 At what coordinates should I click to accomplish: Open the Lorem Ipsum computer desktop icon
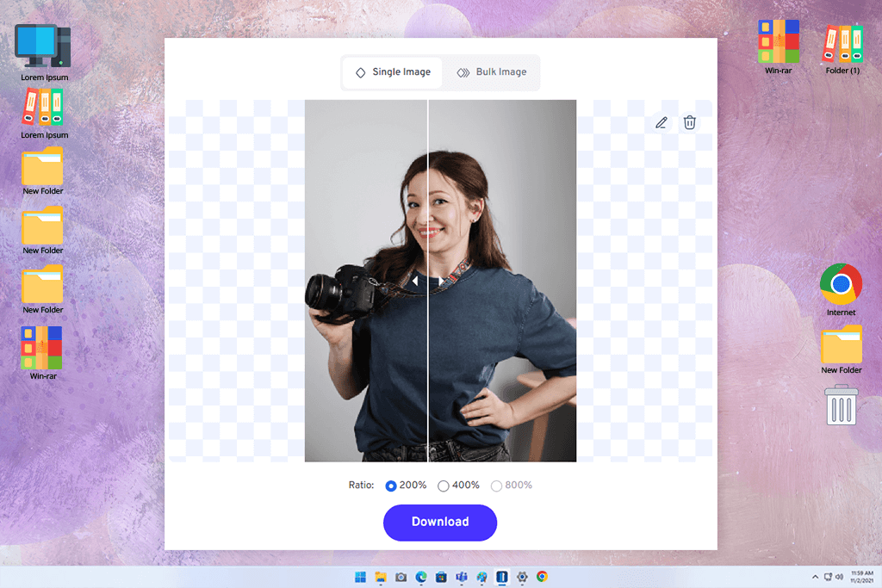click(x=44, y=53)
